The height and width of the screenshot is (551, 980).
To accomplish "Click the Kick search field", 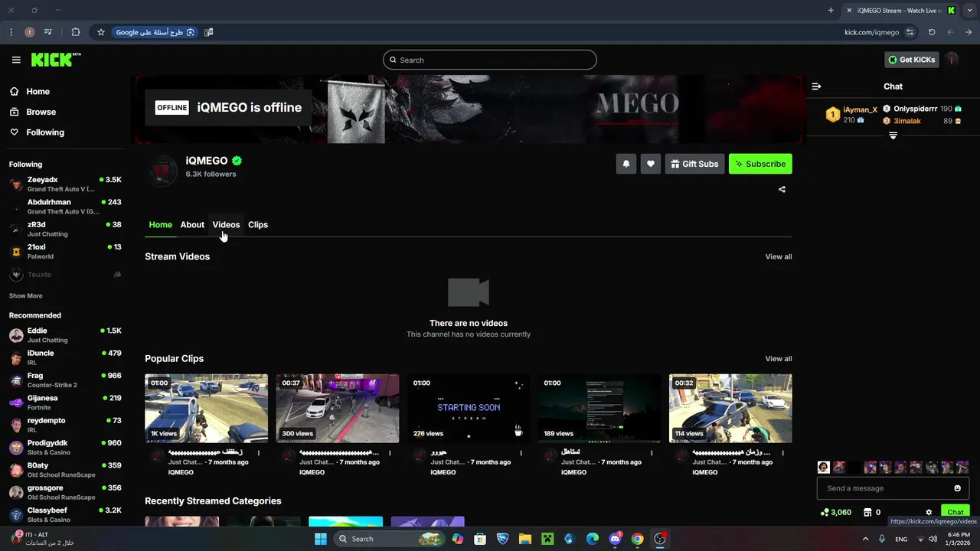I will pos(490,60).
